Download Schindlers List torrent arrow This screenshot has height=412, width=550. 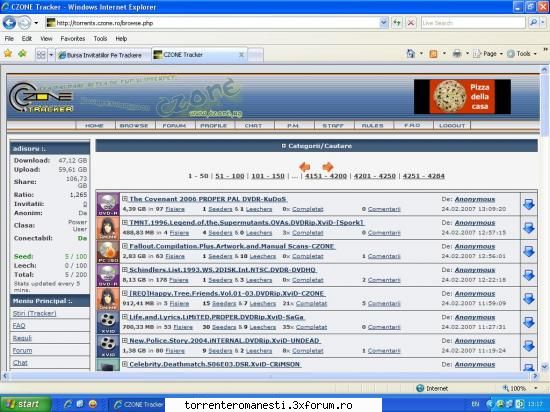529,275
